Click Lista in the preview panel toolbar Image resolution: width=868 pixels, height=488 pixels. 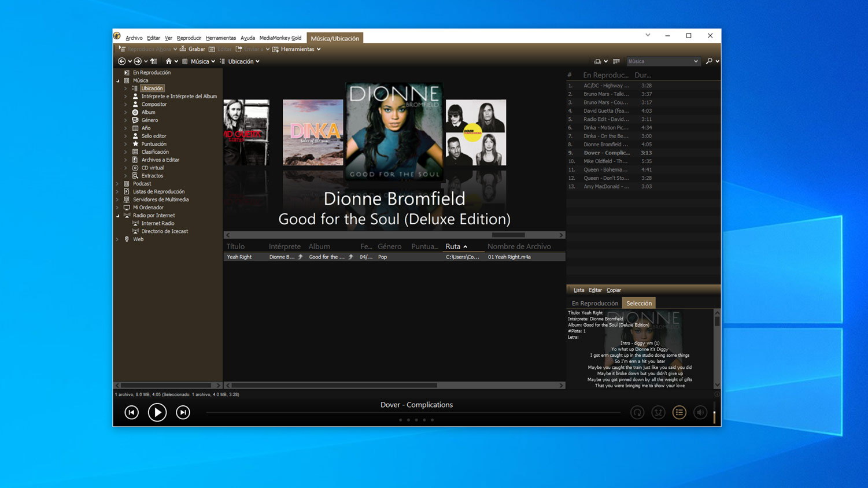(579, 290)
